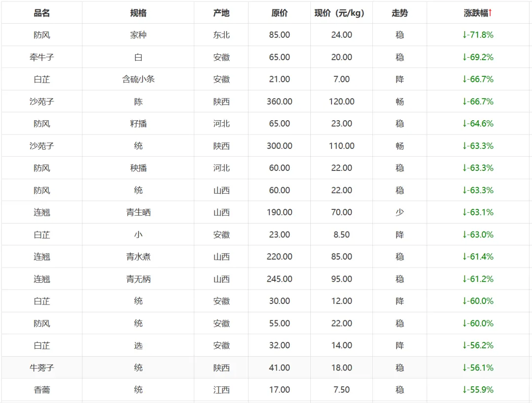Click the 含硫小条 specification cell
Image resolution: width=532 pixels, height=403 pixels.
pyautogui.click(x=138, y=79)
